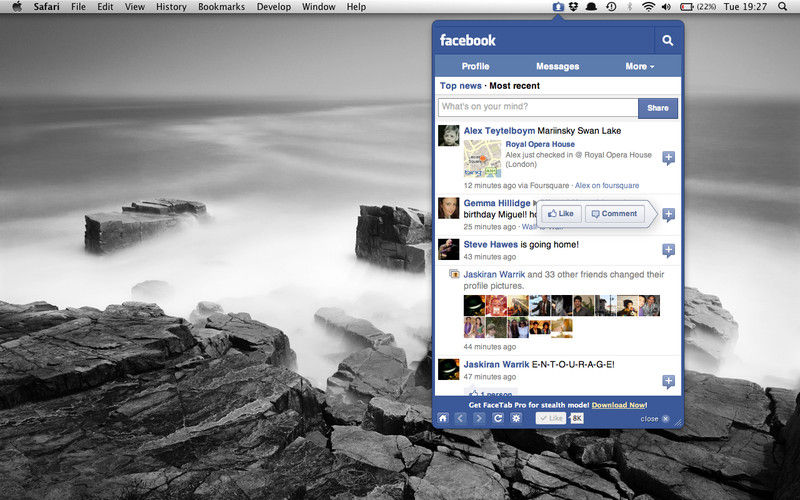Click Steve Hawes' avatar photo
This screenshot has height=500, width=800.
point(448,249)
